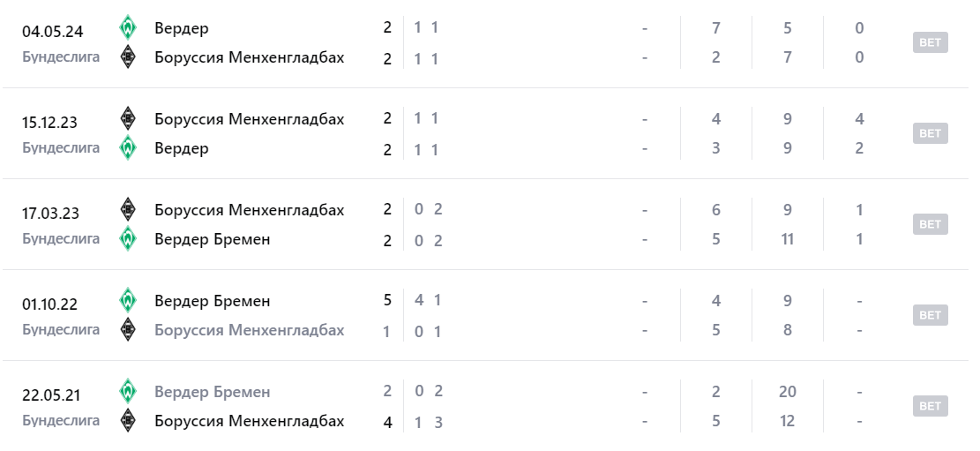Click Borussia logo in 22.05.21 match
This screenshot has height=451, width=980.
129,420
